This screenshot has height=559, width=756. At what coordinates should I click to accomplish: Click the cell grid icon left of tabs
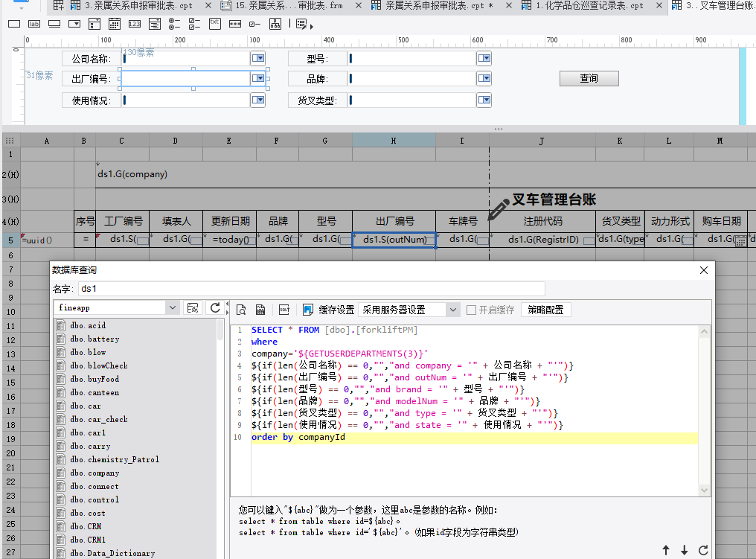(58, 5)
